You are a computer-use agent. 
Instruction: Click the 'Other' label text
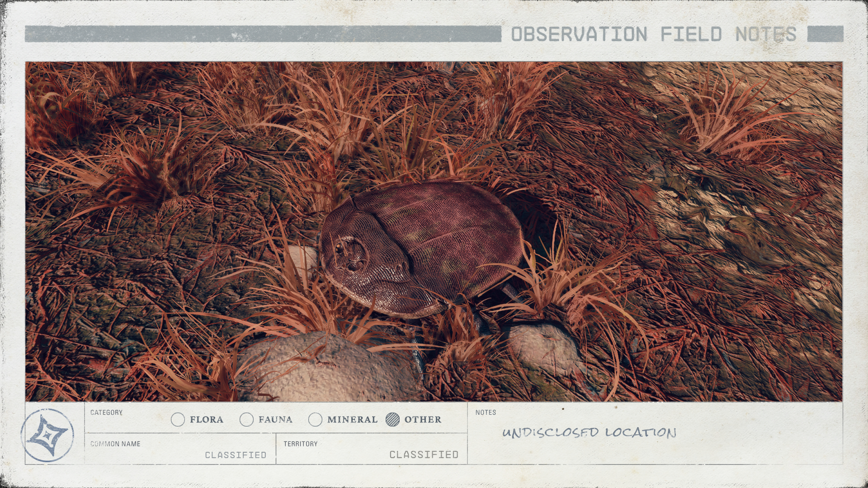[423, 420]
